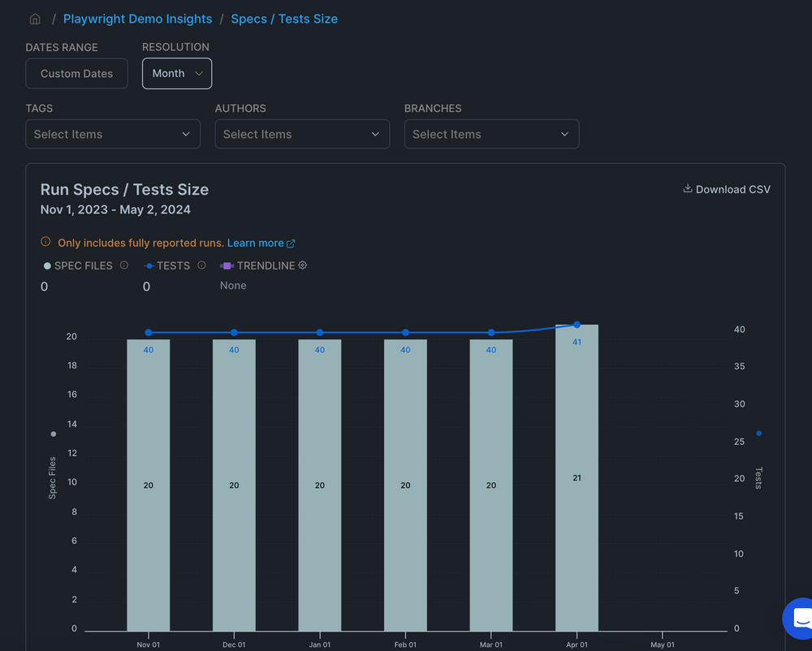
Task: Open the Resolution dropdown showing Month
Action: (177, 72)
